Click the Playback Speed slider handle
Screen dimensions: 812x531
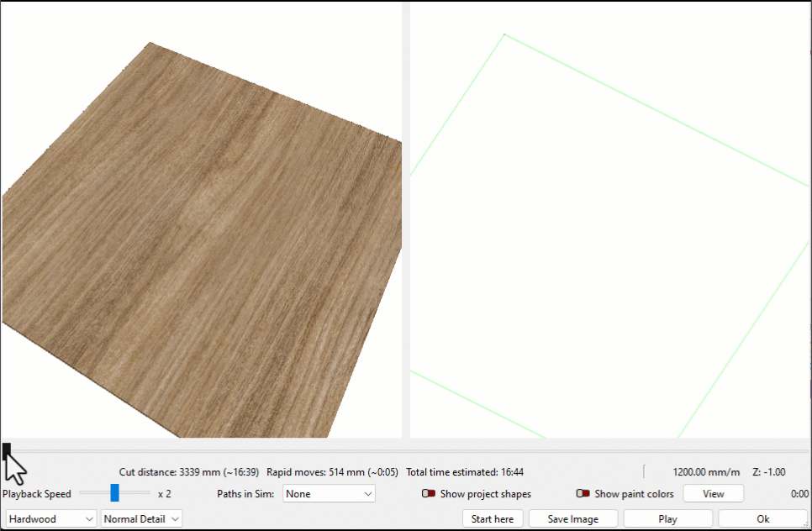tap(114, 493)
